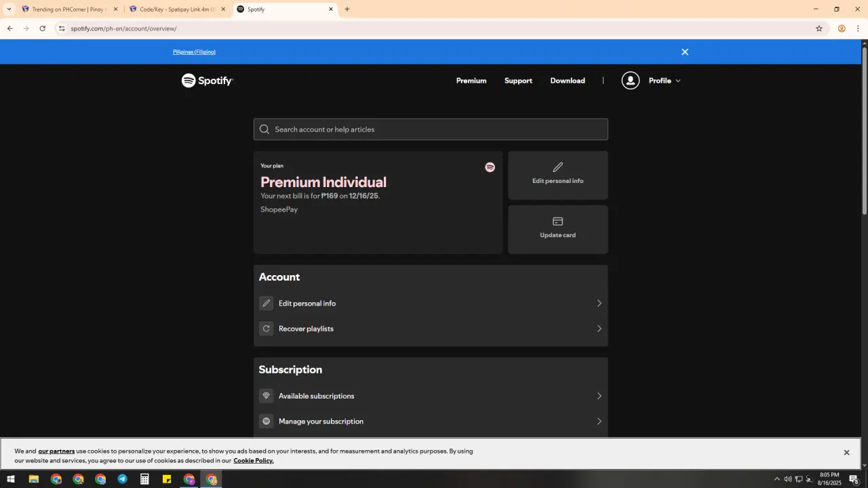Viewport: 868px width, 488px height.
Task: Open notification center with 8 alerts
Action: (854, 479)
